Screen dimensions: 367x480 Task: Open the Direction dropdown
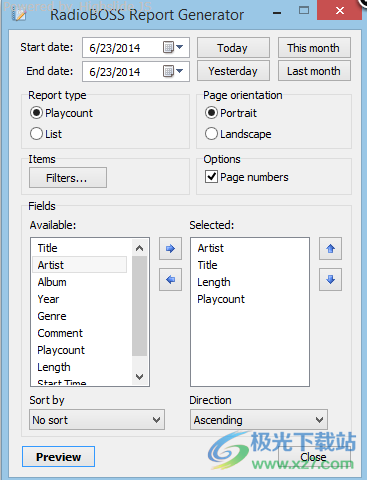point(259,420)
